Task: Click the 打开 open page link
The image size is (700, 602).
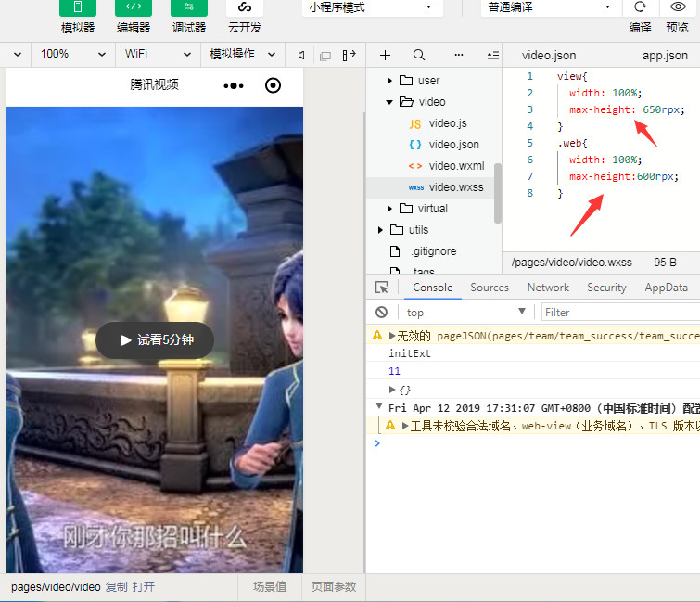Action: click(144, 587)
